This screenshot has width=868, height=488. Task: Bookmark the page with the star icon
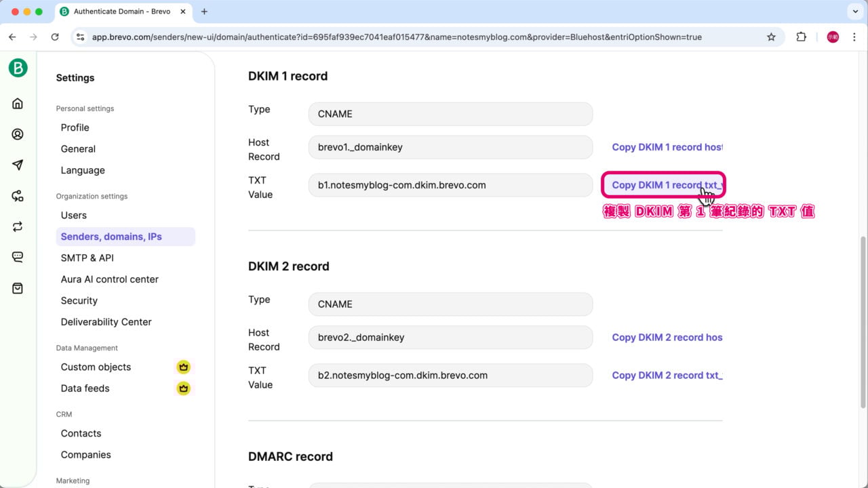[771, 37]
